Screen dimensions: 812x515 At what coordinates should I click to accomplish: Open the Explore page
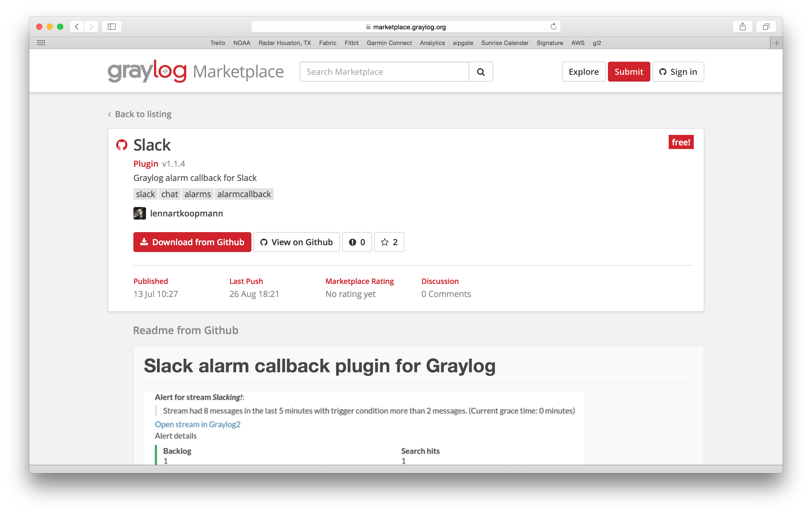tap(583, 72)
